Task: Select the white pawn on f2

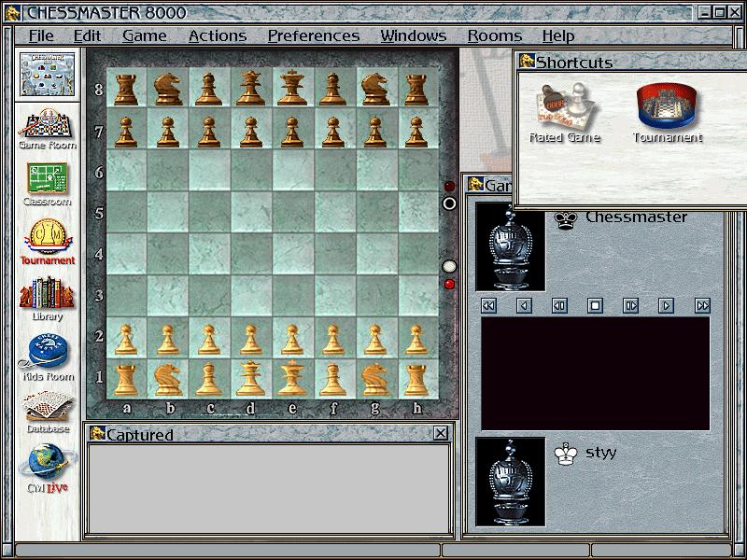Action: point(333,338)
